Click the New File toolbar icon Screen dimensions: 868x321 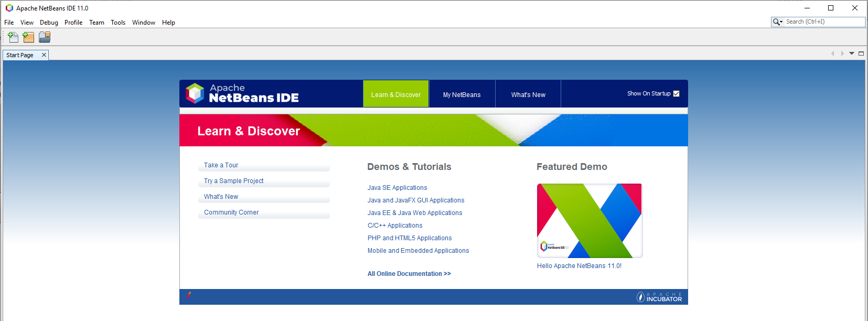(x=13, y=37)
